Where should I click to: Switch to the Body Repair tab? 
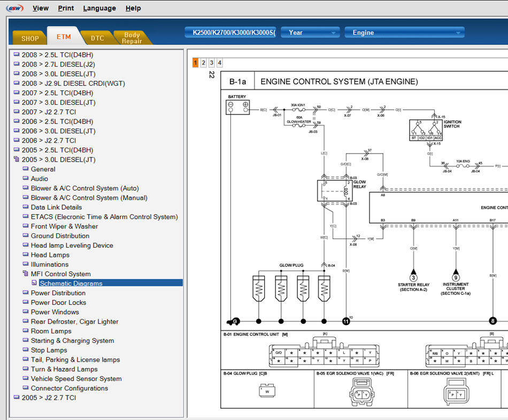pyautogui.click(x=132, y=38)
